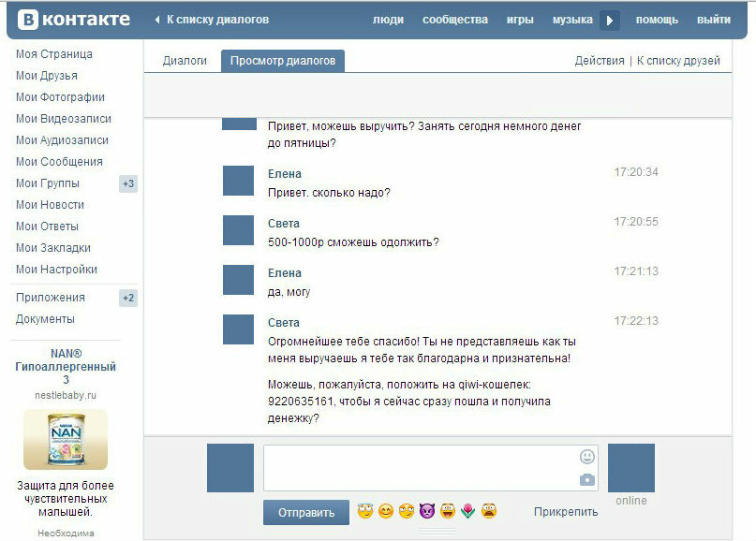
Task: Click the camera icon to attach photo
Action: [x=587, y=479]
